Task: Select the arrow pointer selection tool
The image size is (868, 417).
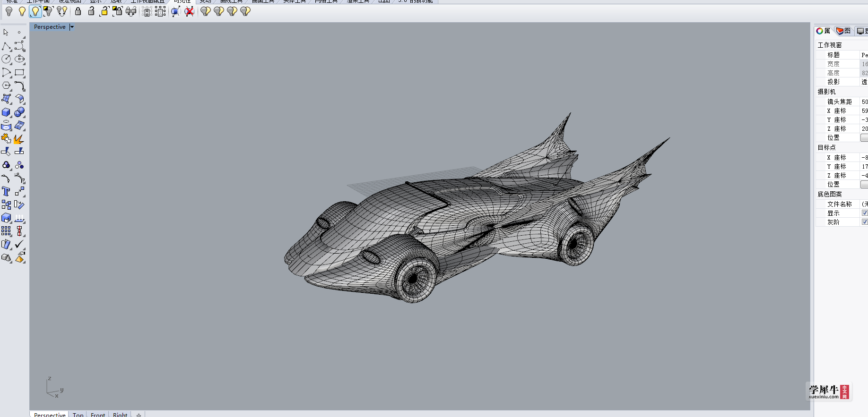Action: coord(6,33)
